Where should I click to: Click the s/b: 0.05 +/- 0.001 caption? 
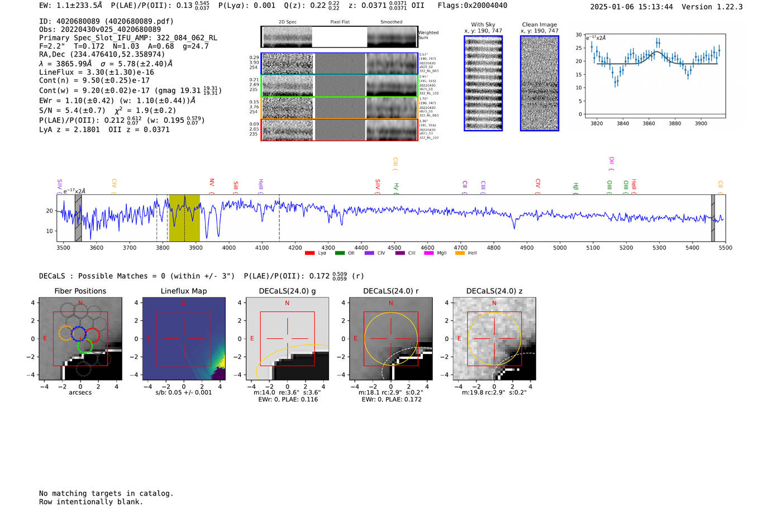(184, 392)
